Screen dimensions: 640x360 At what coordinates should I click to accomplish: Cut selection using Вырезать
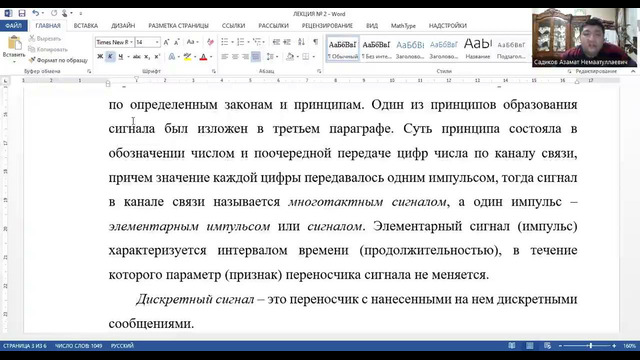45,38
